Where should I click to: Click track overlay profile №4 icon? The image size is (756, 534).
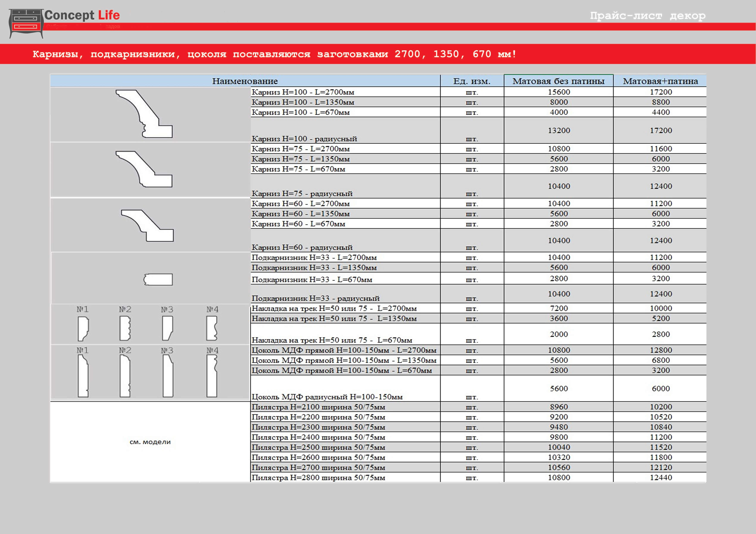click(212, 328)
